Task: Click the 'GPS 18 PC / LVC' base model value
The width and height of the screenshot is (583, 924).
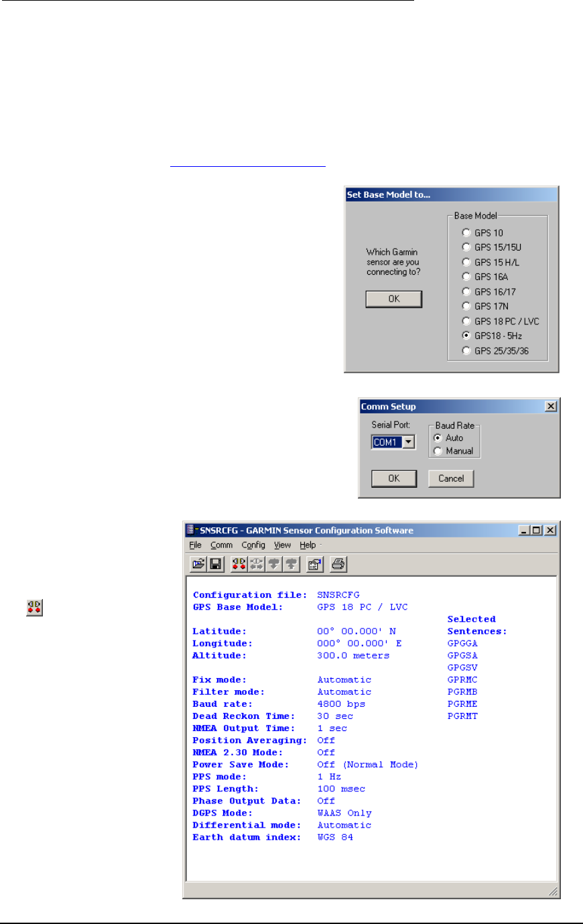Action: pyautogui.click(x=363, y=607)
